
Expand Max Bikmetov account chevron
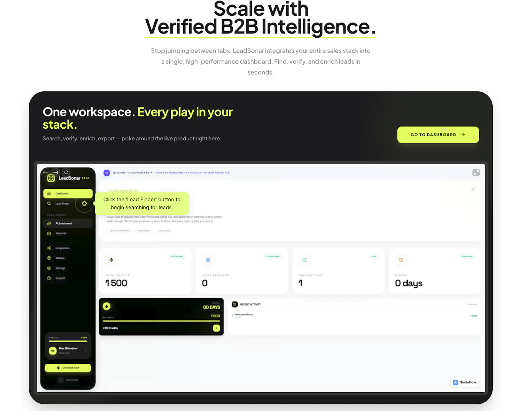(x=85, y=351)
